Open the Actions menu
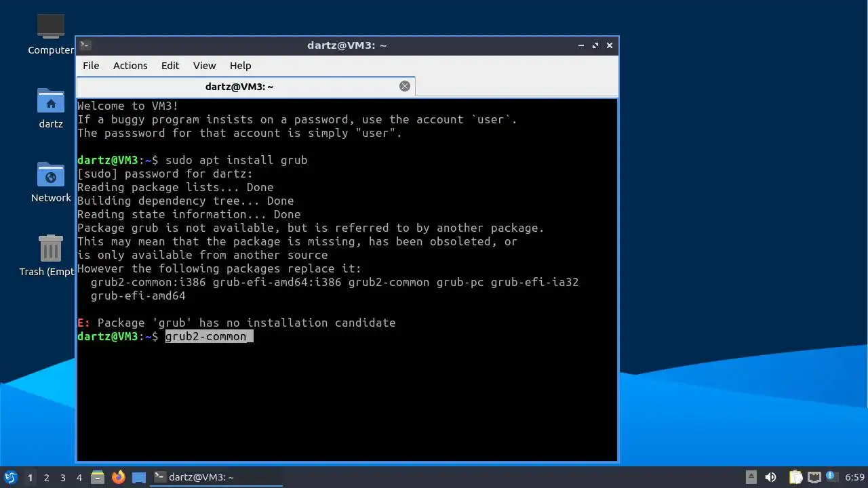 130,66
